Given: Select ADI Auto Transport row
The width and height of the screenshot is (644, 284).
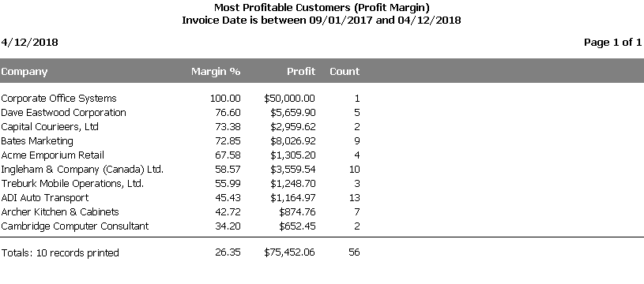Looking at the screenshot, I should [x=180, y=198].
